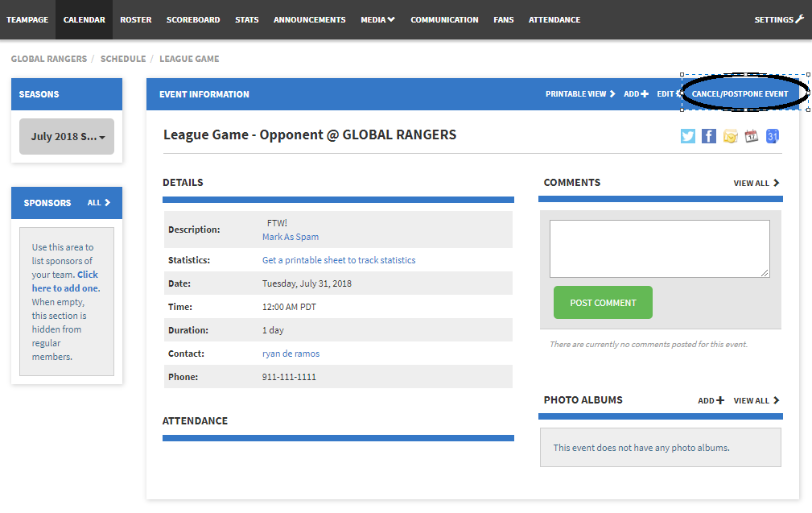812x513 pixels.
Task: Open the Roster tab
Action: 136,19
